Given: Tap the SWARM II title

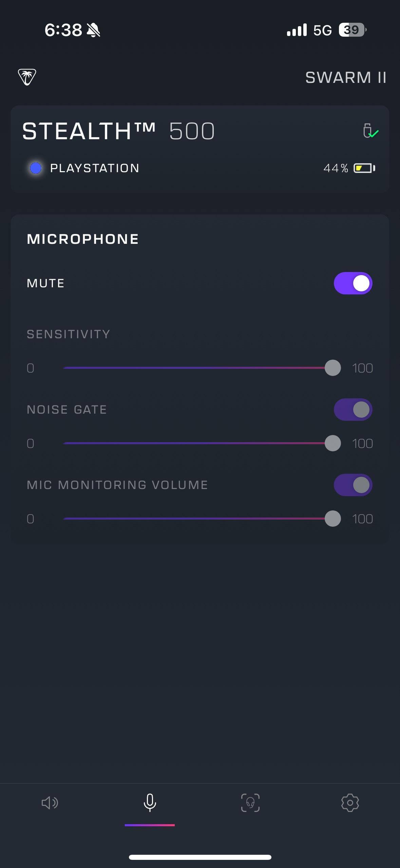Looking at the screenshot, I should pos(346,78).
